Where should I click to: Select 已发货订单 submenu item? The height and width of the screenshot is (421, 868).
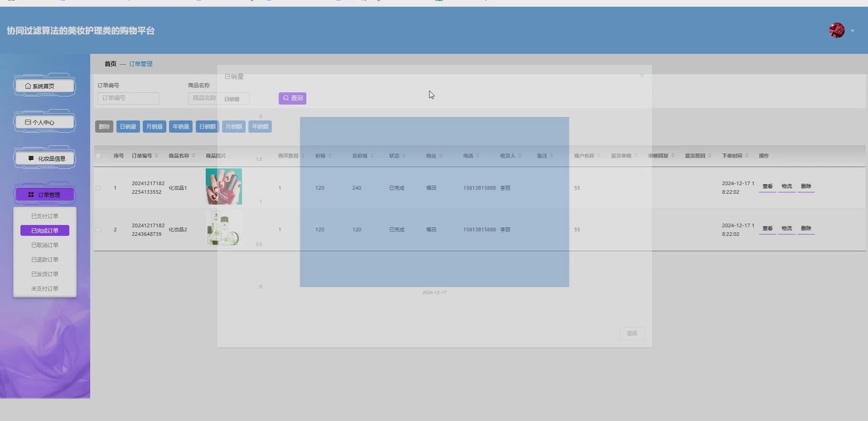[x=45, y=274]
